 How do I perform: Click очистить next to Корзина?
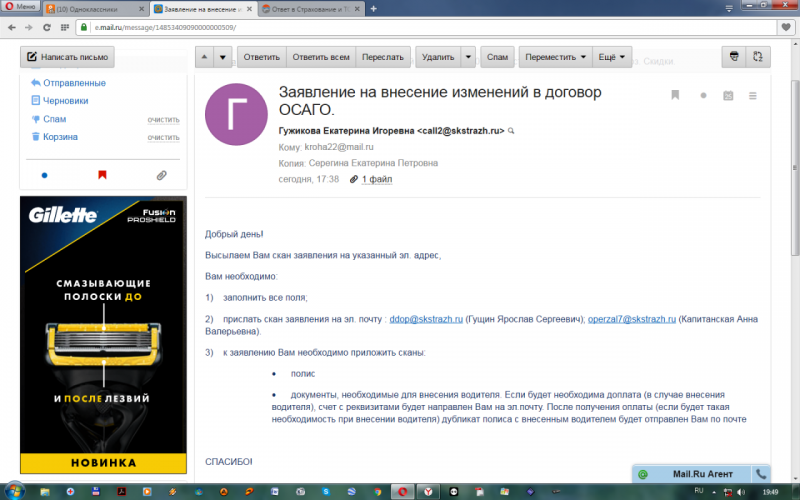pyautogui.click(x=163, y=138)
